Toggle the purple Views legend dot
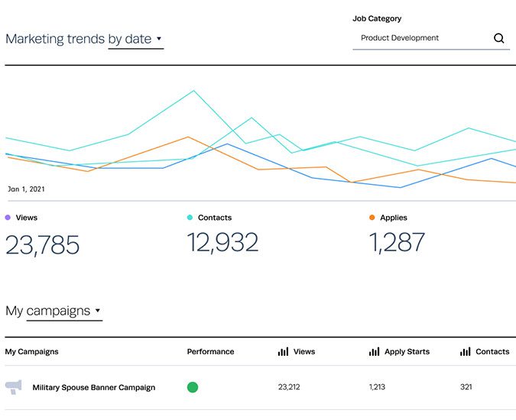The image size is (516, 420). click(8, 218)
